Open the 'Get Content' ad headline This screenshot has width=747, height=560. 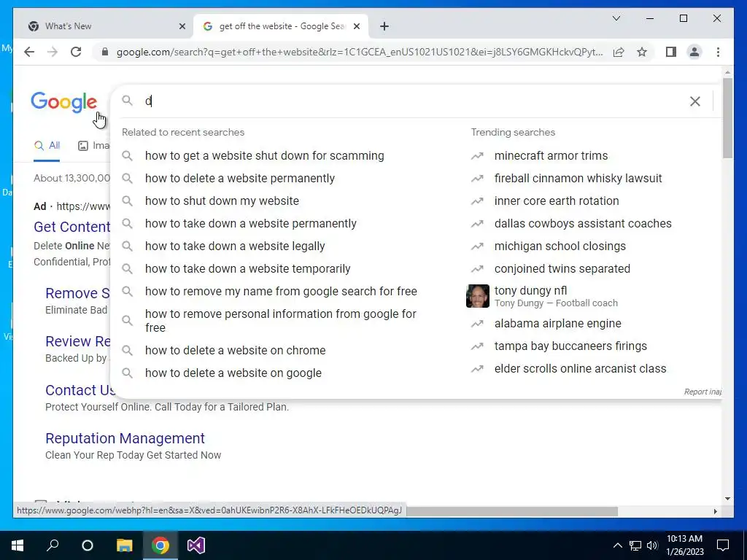tap(72, 227)
